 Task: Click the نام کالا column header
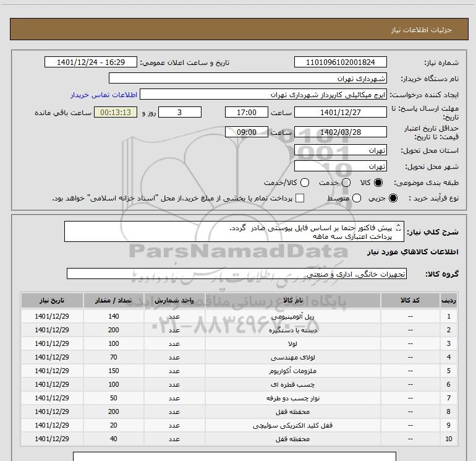[292, 301]
